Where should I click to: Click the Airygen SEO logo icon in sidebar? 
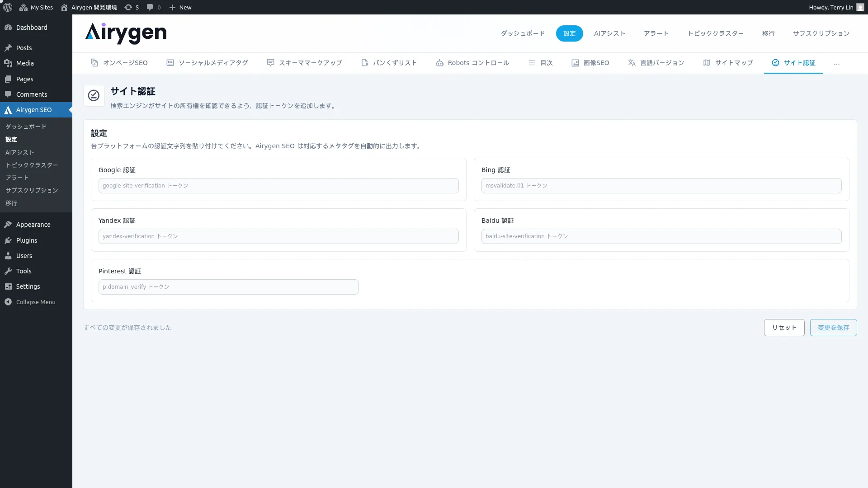pos(8,110)
